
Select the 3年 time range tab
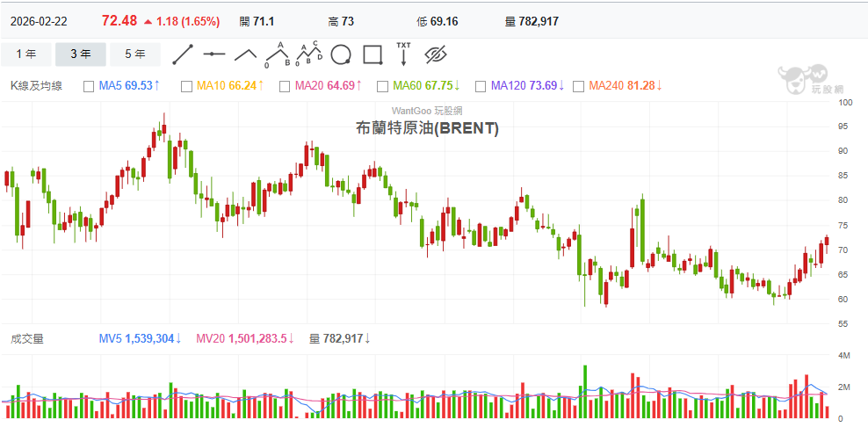point(81,54)
